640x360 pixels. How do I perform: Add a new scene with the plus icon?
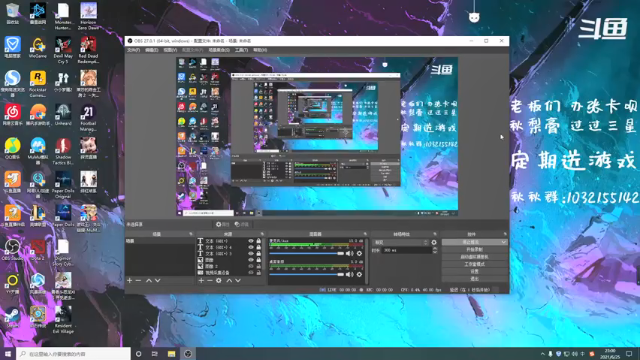[129, 280]
